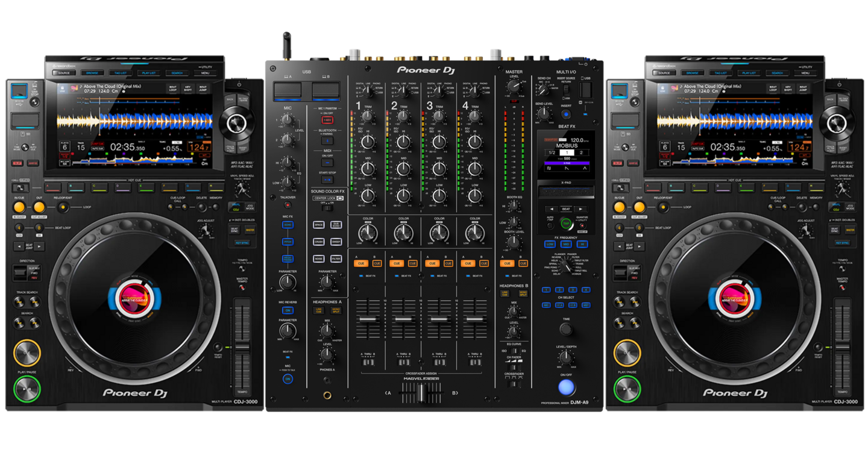Activate the Echo mic FX
This screenshot has height=473, width=868.
288,225
